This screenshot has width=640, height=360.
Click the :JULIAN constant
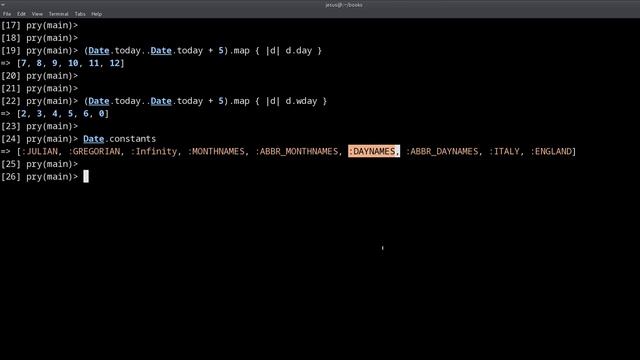[39, 151]
